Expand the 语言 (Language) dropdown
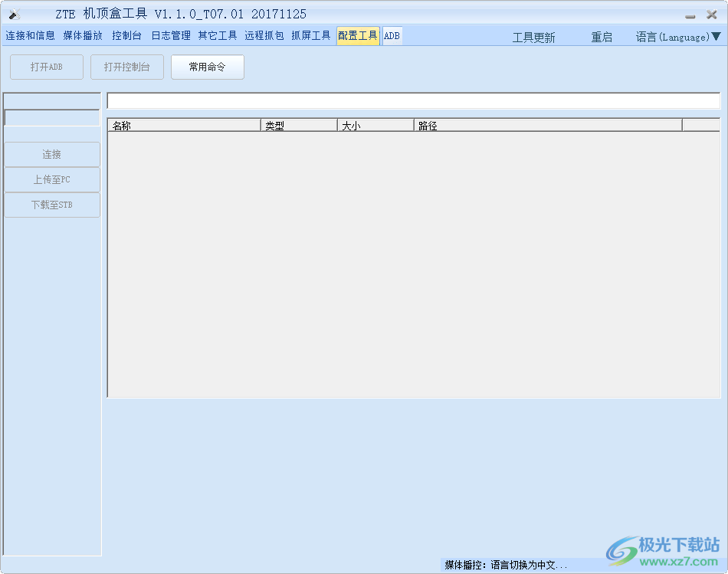The image size is (728, 574). pos(678,37)
